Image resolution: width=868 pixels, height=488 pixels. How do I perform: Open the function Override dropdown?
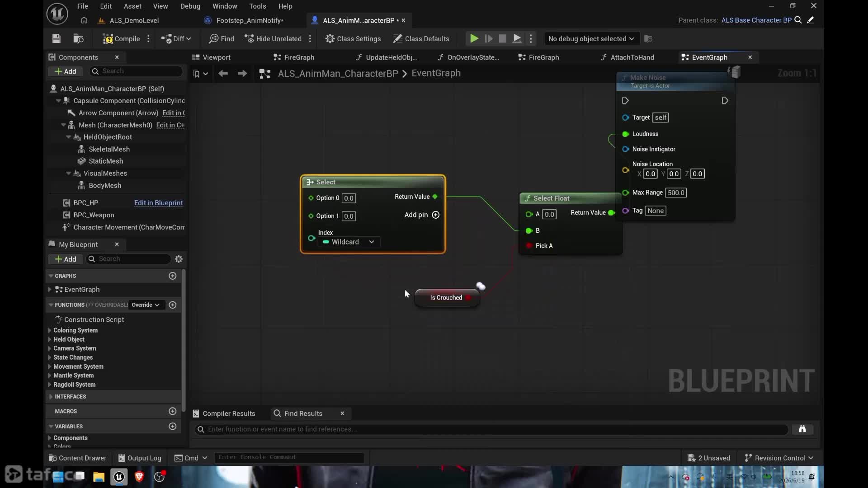[146, 305]
